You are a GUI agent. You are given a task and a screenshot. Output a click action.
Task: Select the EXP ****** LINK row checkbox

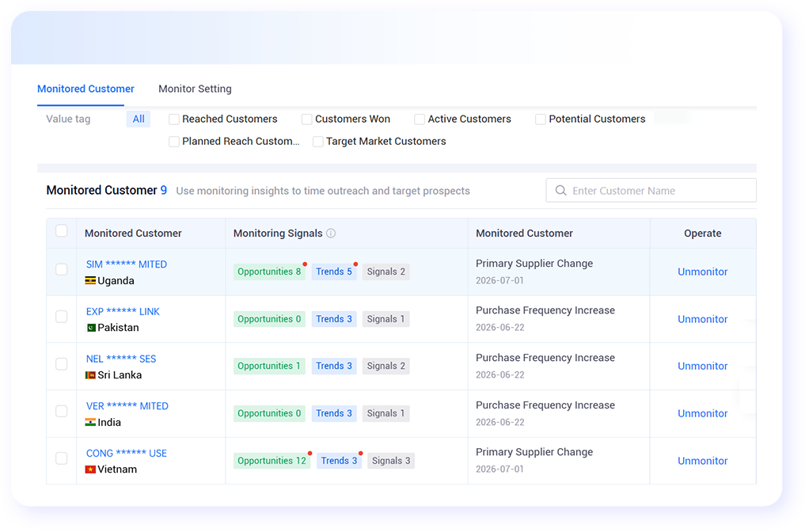62,317
